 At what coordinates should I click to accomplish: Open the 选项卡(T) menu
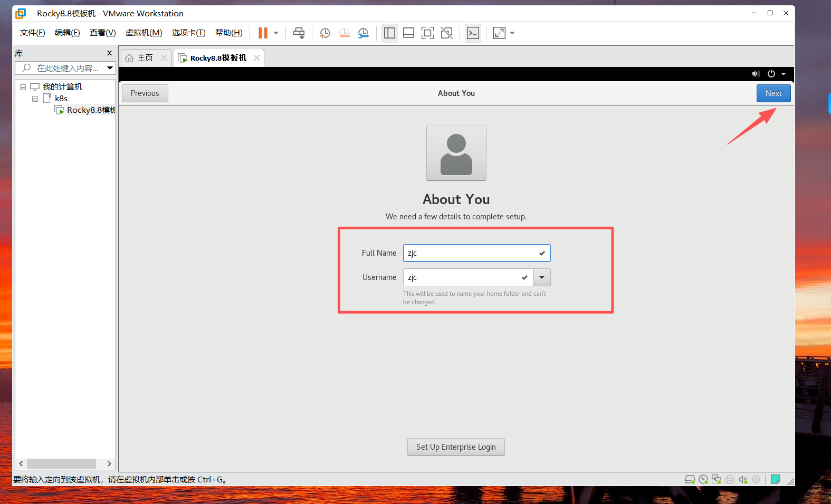coord(188,33)
